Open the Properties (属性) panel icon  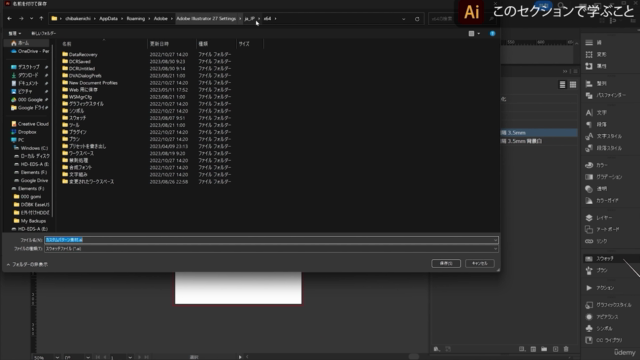click(589, 66)
